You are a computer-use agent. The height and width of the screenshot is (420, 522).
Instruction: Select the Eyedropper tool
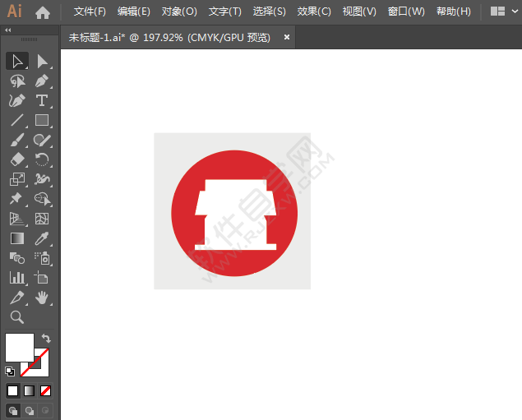coord(42,238)
